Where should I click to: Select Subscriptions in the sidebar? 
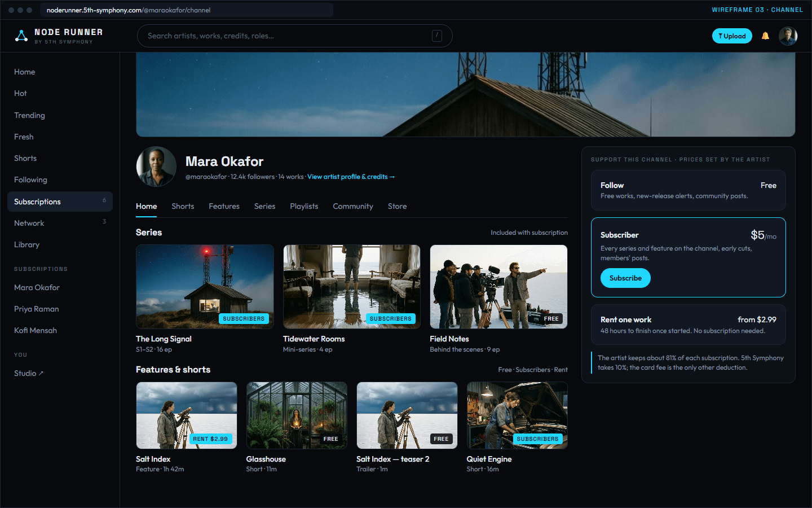click(x=60, y=202)
